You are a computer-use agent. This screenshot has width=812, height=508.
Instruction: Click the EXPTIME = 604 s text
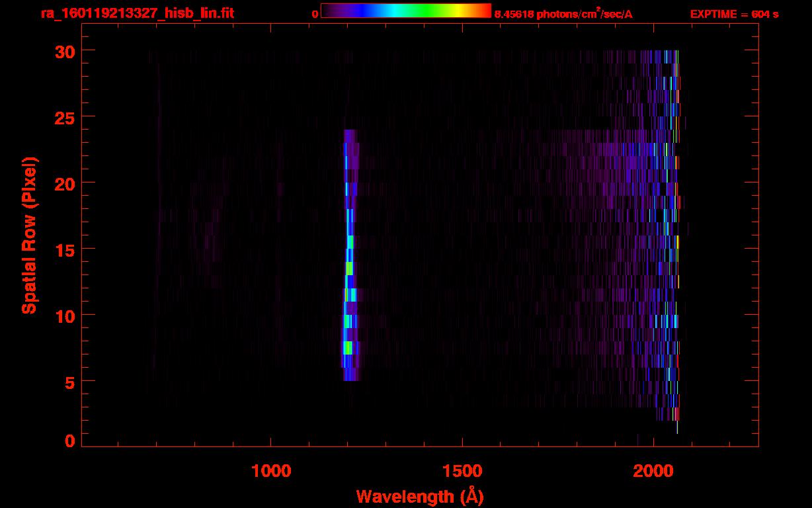(x=734, y=14)
